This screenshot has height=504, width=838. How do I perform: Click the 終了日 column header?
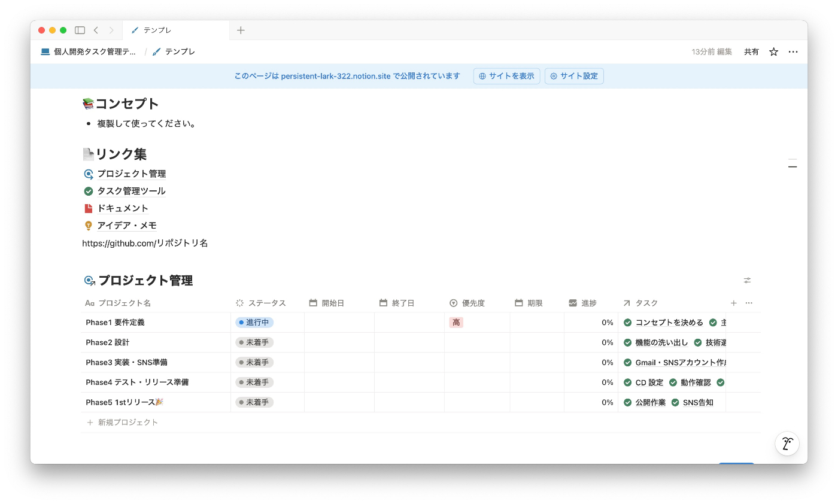(x=409, y=303)
